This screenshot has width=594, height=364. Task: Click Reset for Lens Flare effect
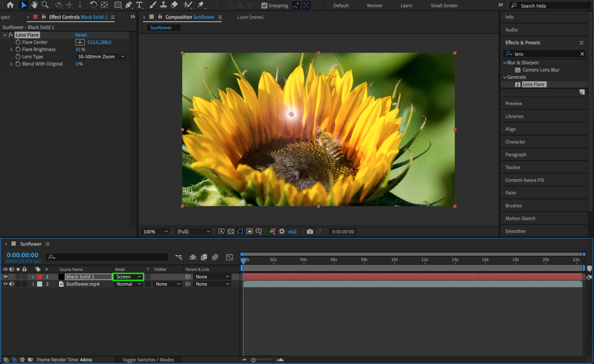(x=81, y=35)
